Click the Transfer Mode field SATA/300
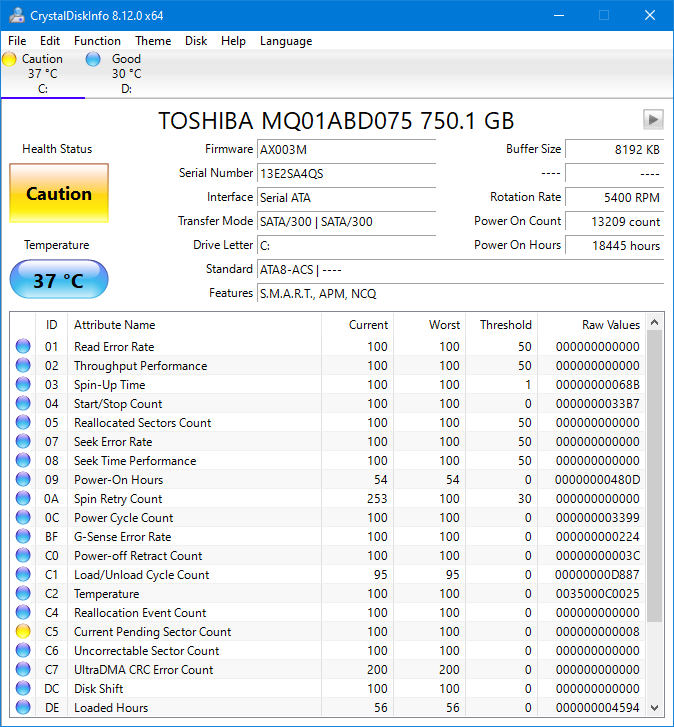The image size is (674, 727). pyautogui.click(x=346, y=222)
